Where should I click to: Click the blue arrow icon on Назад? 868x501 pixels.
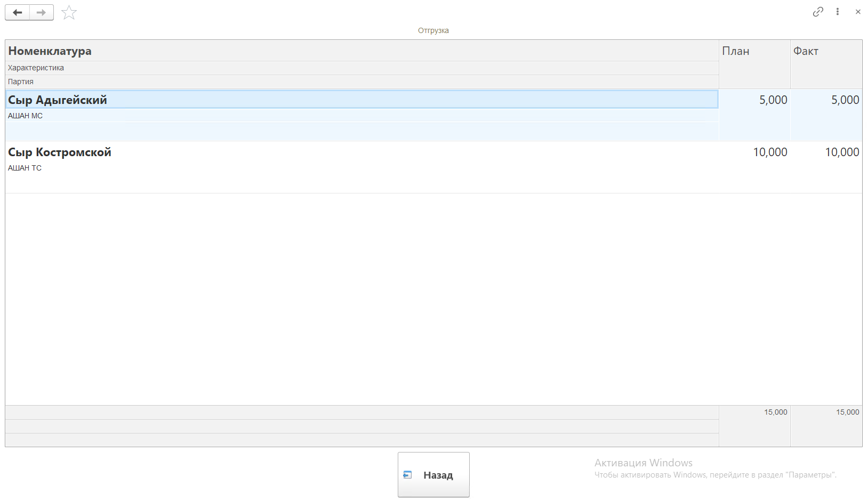tap(408, 475)
